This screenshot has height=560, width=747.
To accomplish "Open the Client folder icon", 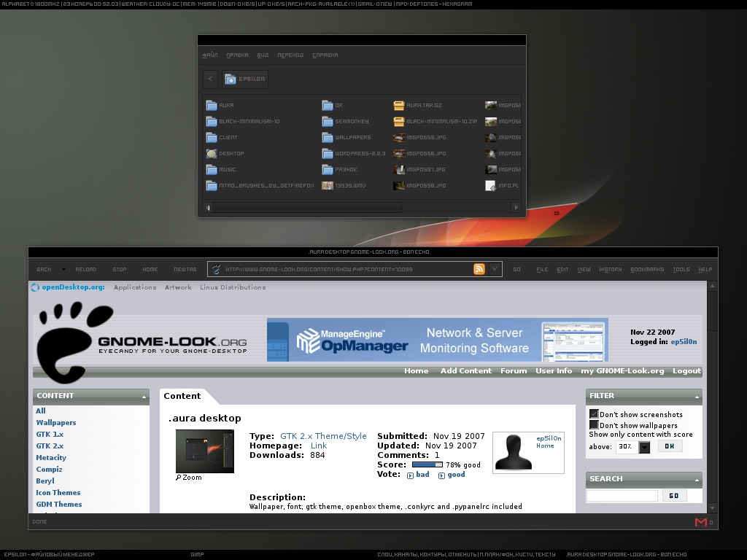I will point(212,138).
